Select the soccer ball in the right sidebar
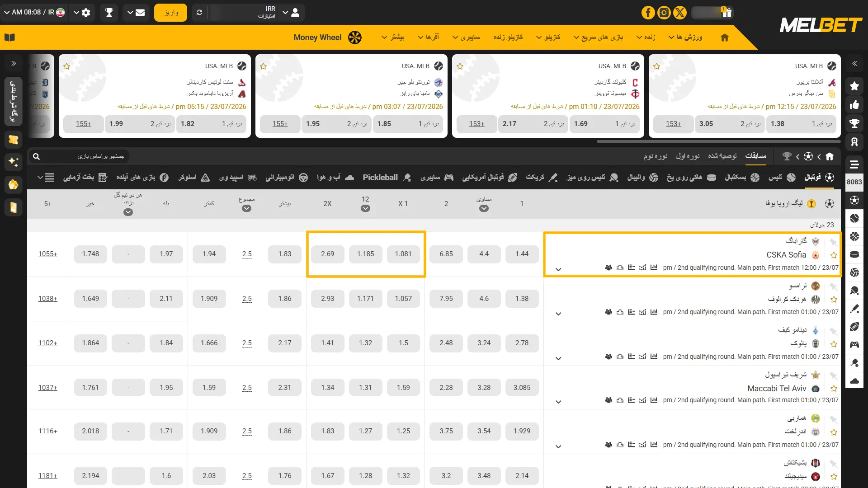 point(854,200)
